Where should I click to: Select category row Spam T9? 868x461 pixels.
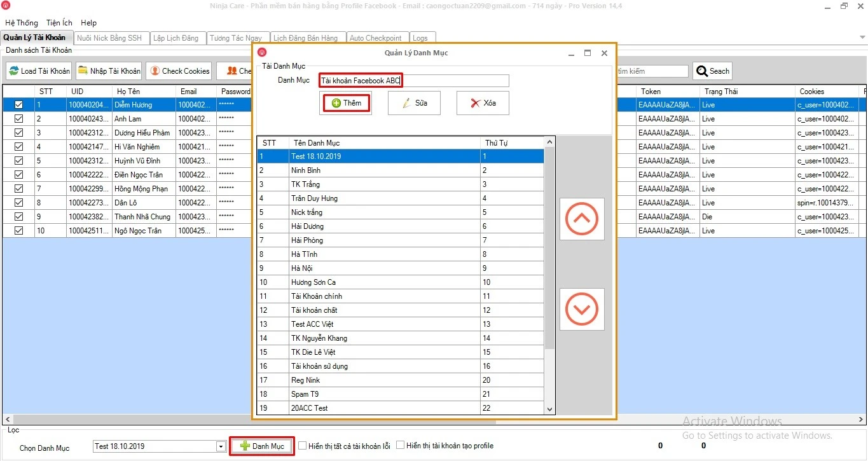401,394
